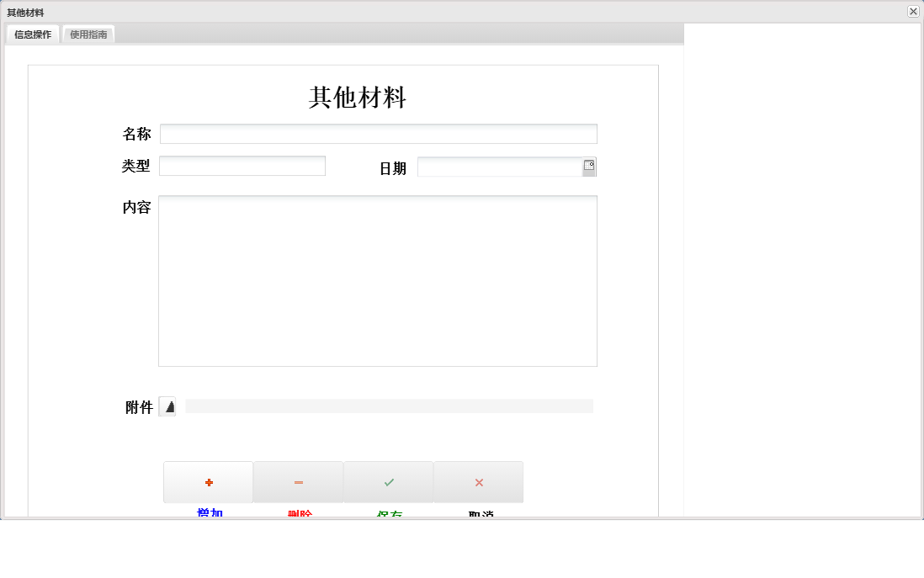Click the 删除 link

(x=298, y=511)
